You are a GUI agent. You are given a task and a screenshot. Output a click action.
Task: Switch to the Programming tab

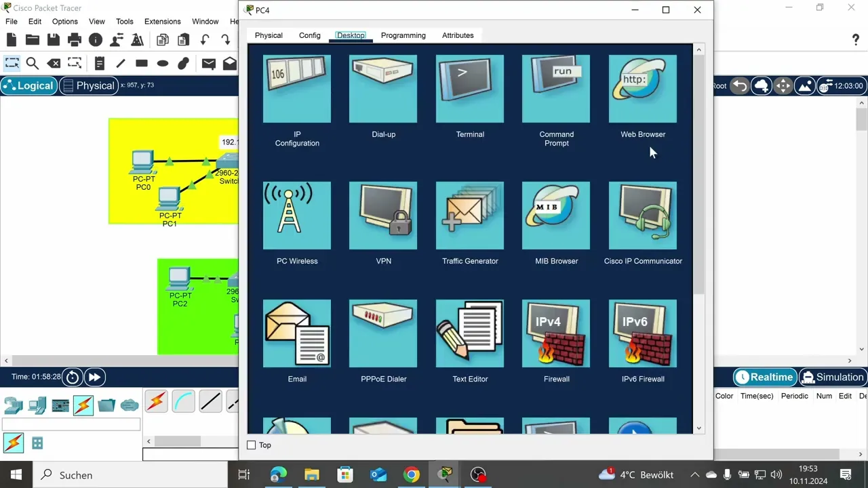(403, 35)
